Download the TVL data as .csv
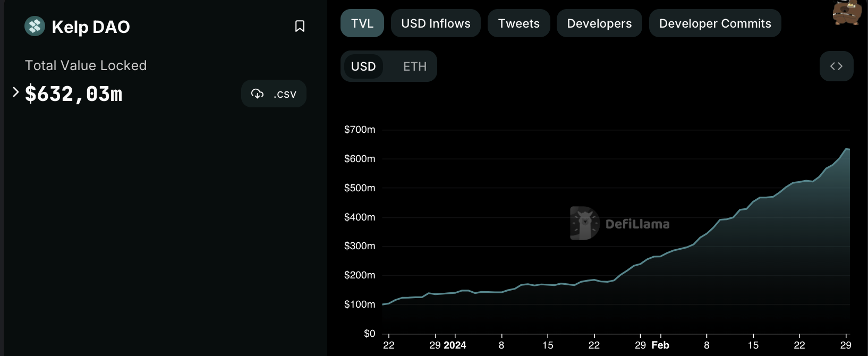The image size is (868, 356). click(x=274, y=94)
